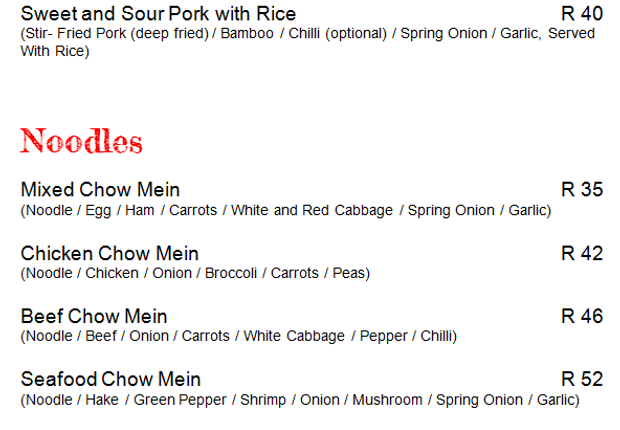The width and height of the screenshot is (620, 430).
Task: Click the Sweet and Sour Pork with Rice title
Action: point(158,14)
